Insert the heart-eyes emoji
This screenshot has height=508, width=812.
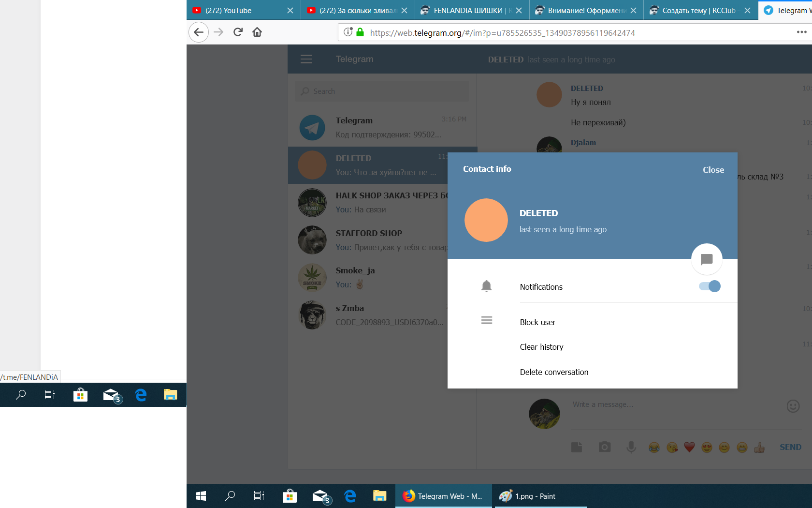point(707,448)
